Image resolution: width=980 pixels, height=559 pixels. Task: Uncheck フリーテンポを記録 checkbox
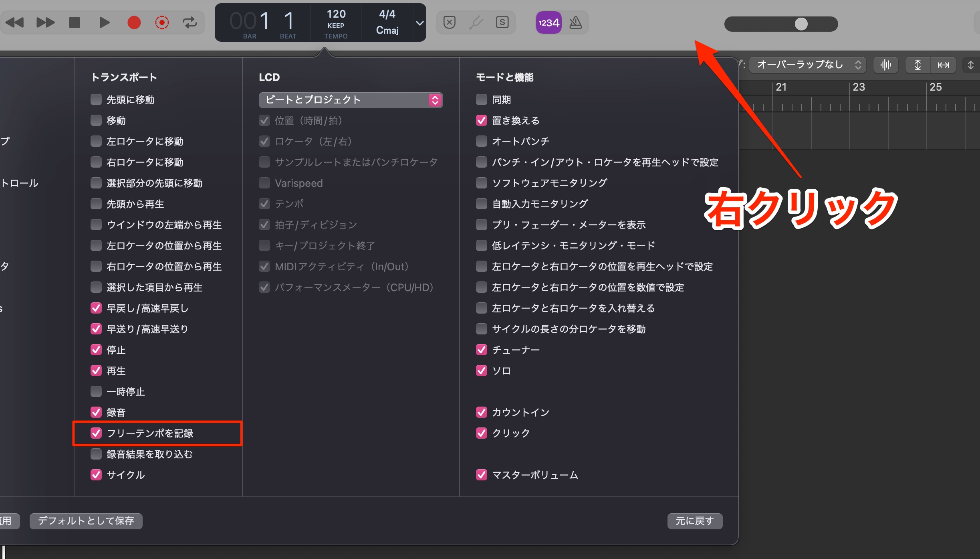coord(96,433)
